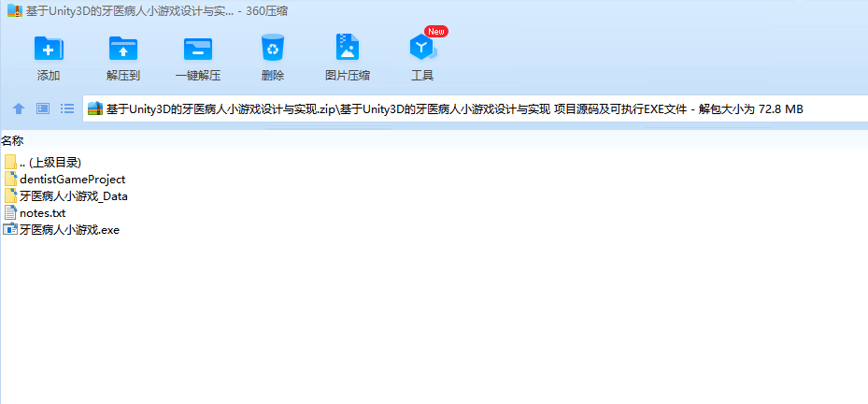Switch to the thumbnail view icon
The image size is (868, 404).
click(43, 108)
